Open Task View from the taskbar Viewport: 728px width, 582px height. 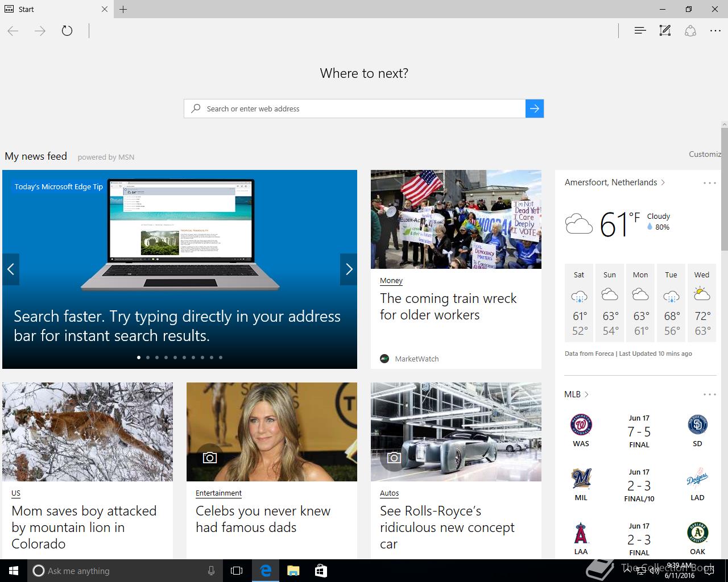pyautogui.click(x=237, y=571)
